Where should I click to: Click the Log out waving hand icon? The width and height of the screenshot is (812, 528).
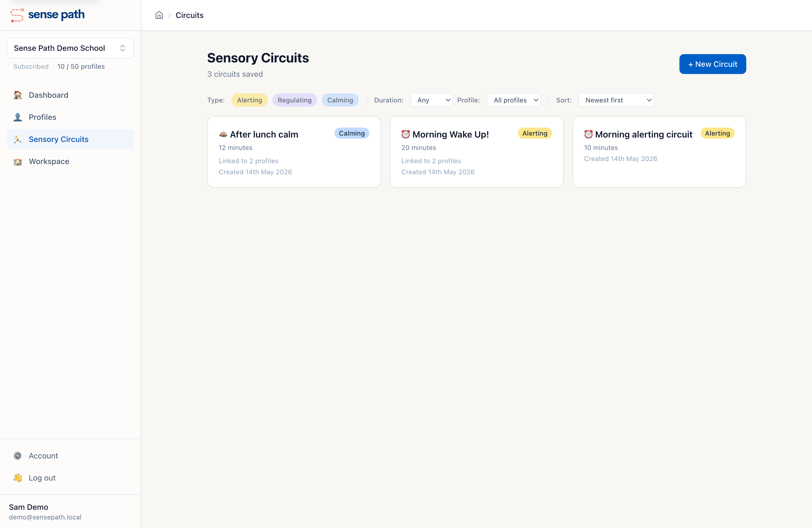[x=18, y=478]
